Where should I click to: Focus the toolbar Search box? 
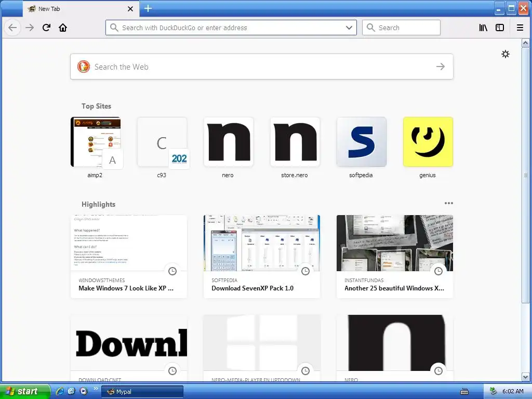(401, 28)
